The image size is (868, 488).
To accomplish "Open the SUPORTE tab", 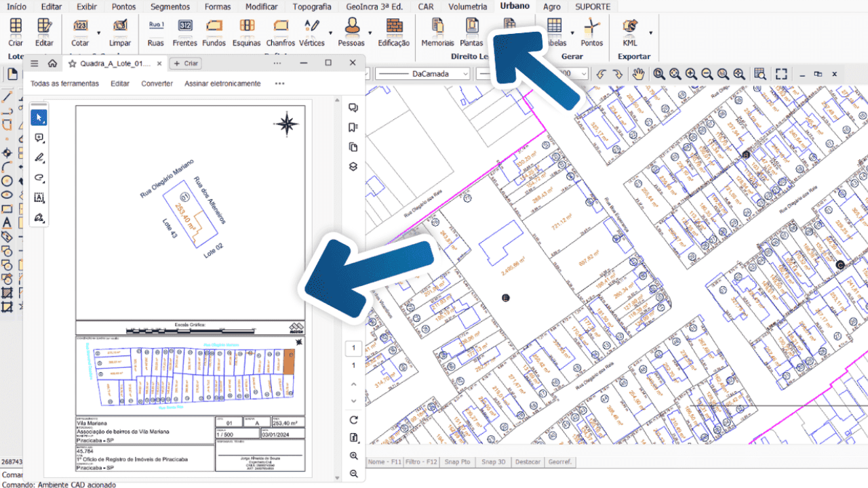I will click(x=593, y=7).
